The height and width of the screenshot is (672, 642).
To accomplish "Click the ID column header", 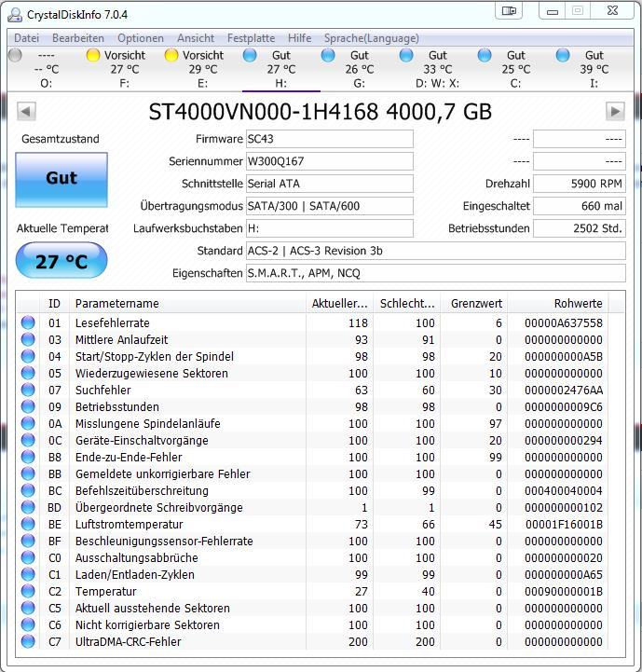I will point(55,304).
